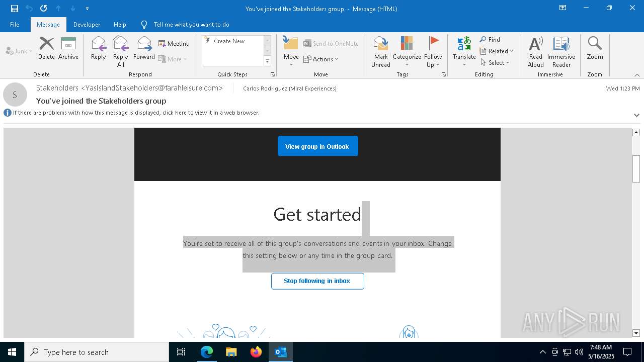Launch Microsoft Edge from the taskbar

207,352
